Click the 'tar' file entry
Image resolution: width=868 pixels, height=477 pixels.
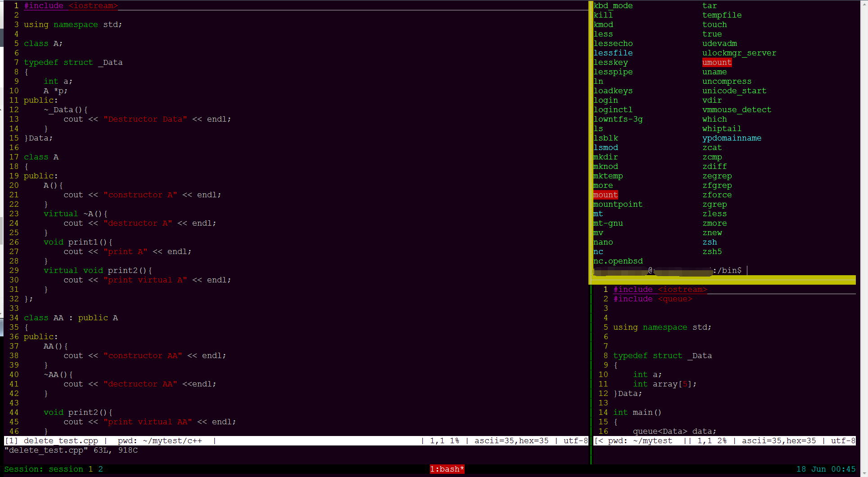coord(710,5)
